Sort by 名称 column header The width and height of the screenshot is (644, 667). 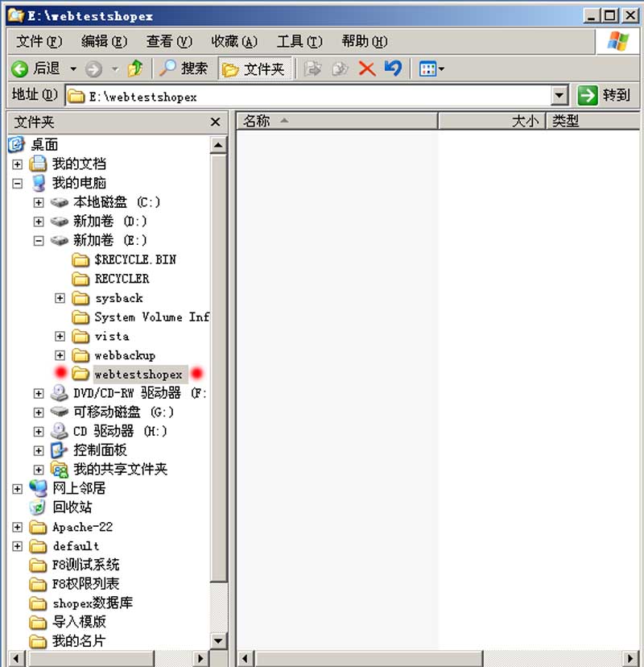337,121
